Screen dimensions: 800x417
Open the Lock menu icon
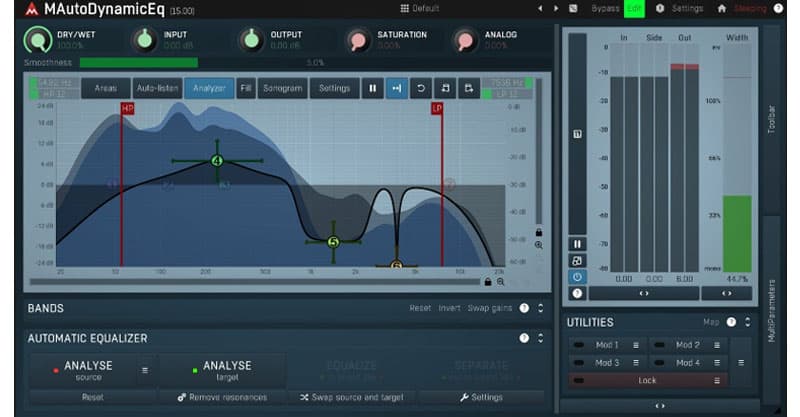click(717, 380)
